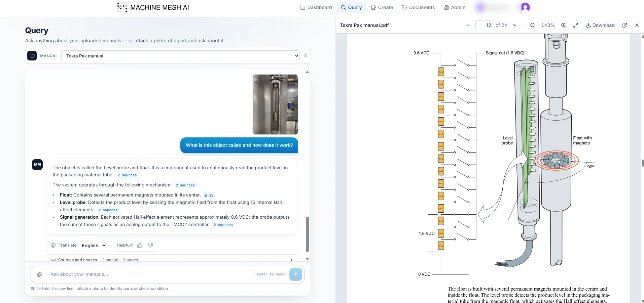The width and height of the screenshot is (644, 303).
Task: Open '2 sources' after 'following mechanism'
Action: [x=185, y=185]
